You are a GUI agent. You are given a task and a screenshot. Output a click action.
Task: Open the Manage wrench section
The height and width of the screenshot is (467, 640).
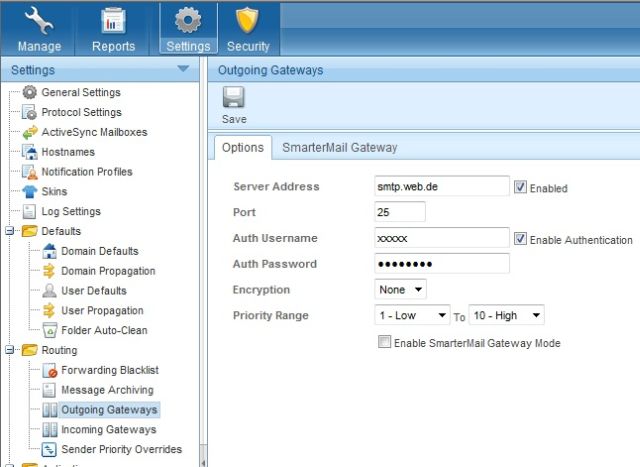point(39,28)
